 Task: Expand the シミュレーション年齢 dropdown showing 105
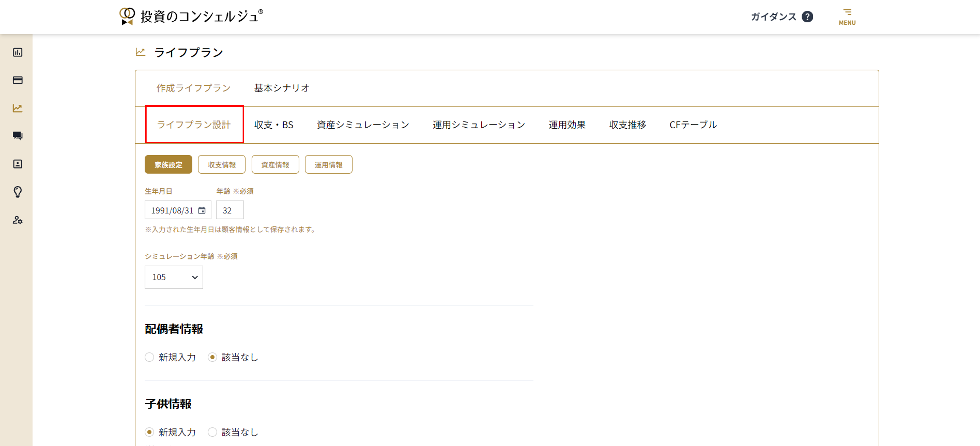pyautogui.click(x=174, y=277)
